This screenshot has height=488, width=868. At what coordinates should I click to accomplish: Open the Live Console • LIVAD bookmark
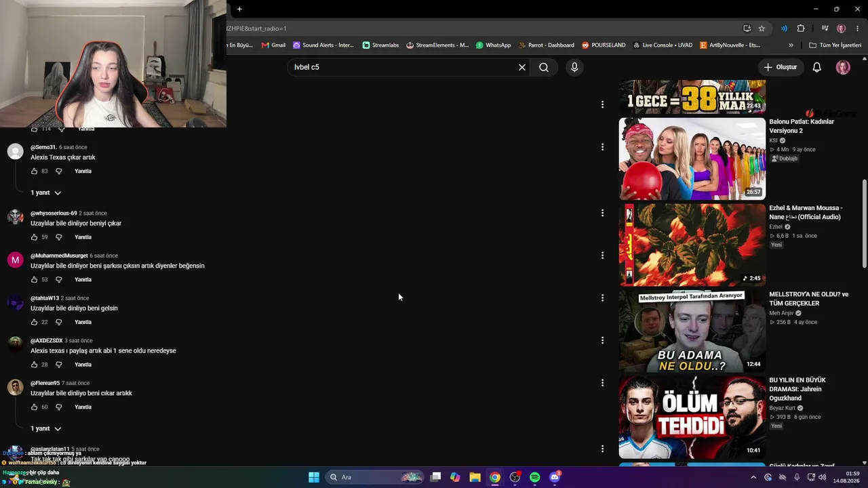(663, 45)
